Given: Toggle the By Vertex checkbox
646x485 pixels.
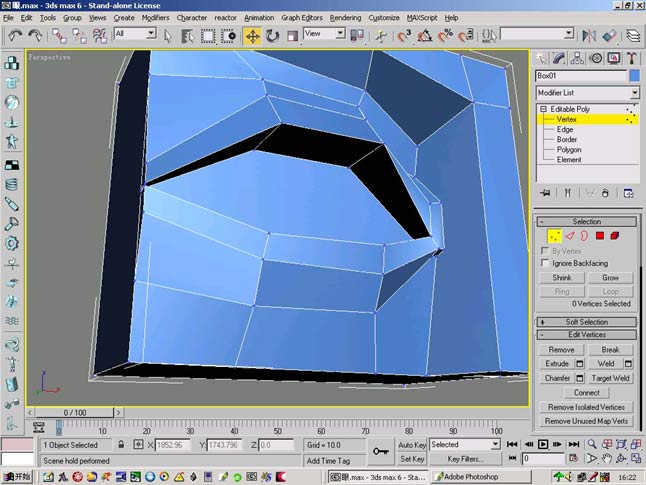Looking at the screenshot, I should [x=545, y=251].
